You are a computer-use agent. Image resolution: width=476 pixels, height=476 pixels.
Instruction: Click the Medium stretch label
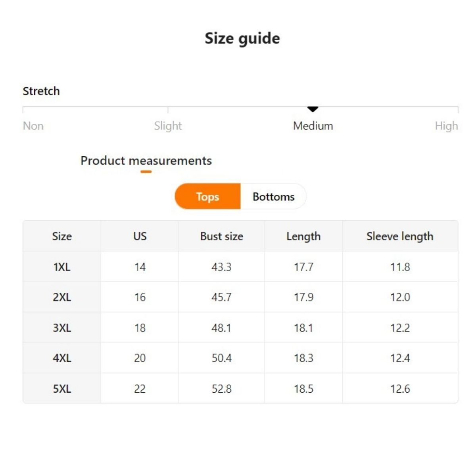click(313, 126)
